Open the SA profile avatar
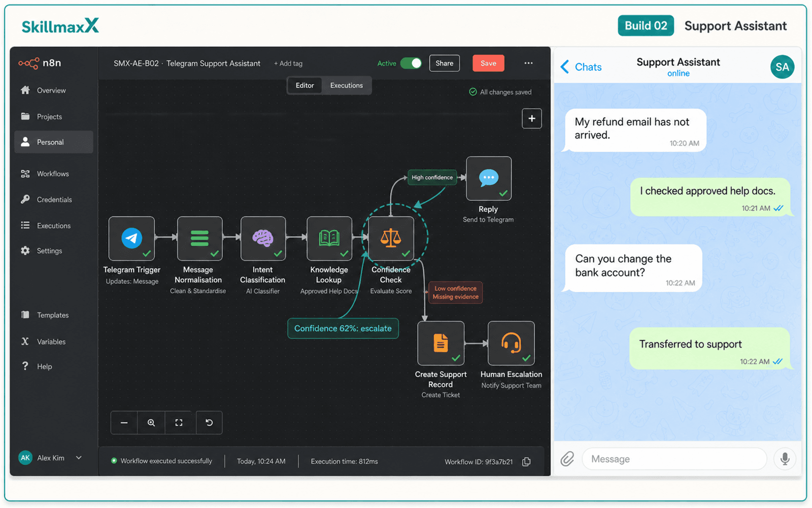 782,67
